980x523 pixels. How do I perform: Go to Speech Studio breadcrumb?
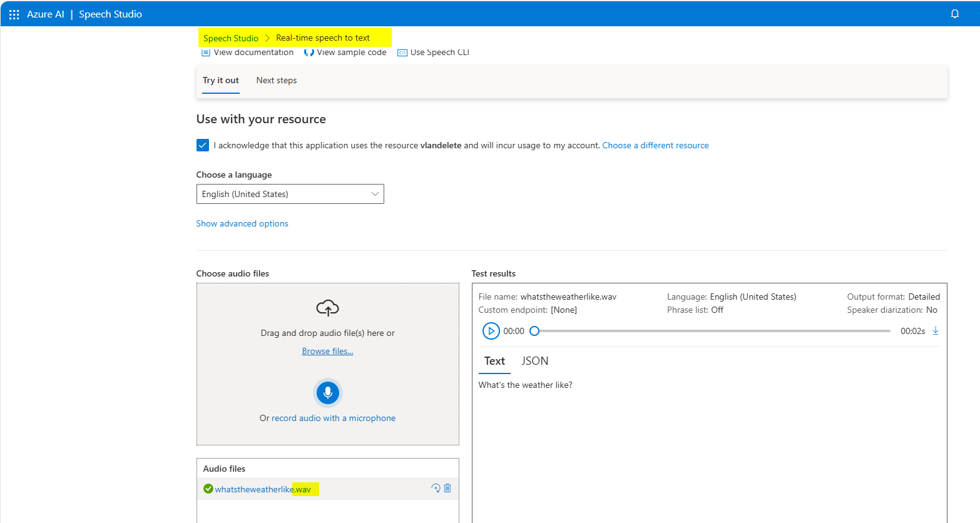click(x=231, y=38)
